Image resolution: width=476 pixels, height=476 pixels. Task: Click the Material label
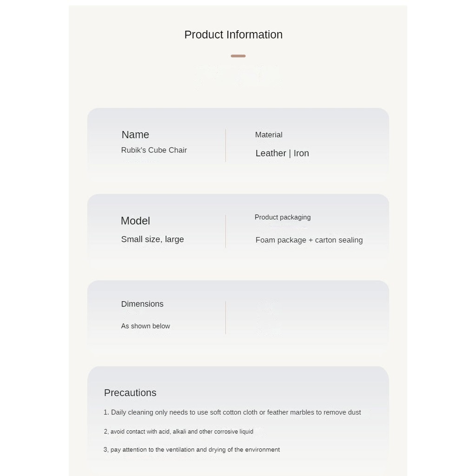pyautogui.click(x=269, y=135)
